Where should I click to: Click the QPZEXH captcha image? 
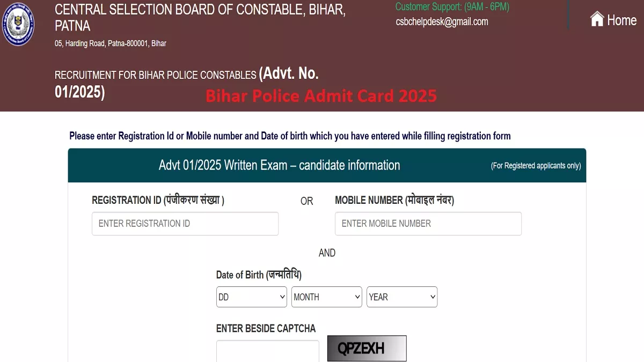pyautogui.click(x=367, y=349)
